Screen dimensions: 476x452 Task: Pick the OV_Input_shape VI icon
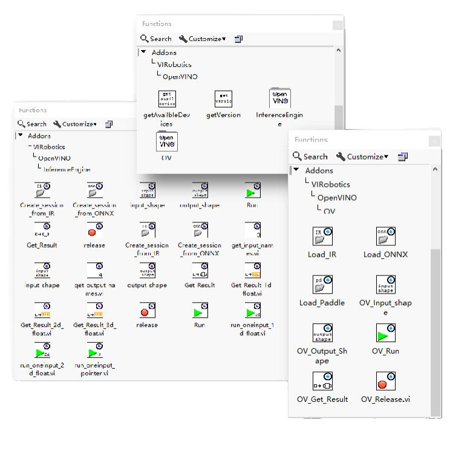tap(385, 284)
